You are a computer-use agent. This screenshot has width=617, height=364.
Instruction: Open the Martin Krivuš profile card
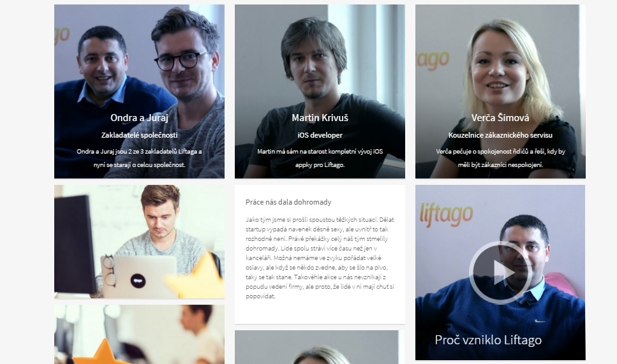(x=320, y=91)
